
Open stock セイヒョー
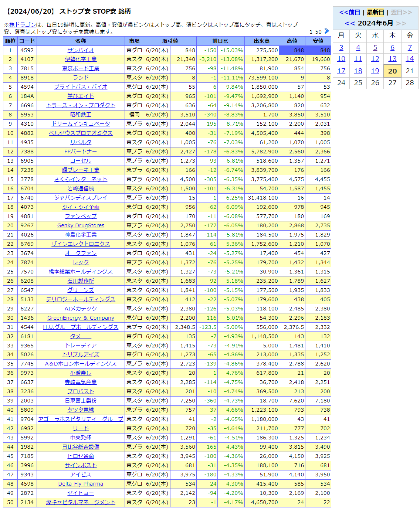(81, 493)
